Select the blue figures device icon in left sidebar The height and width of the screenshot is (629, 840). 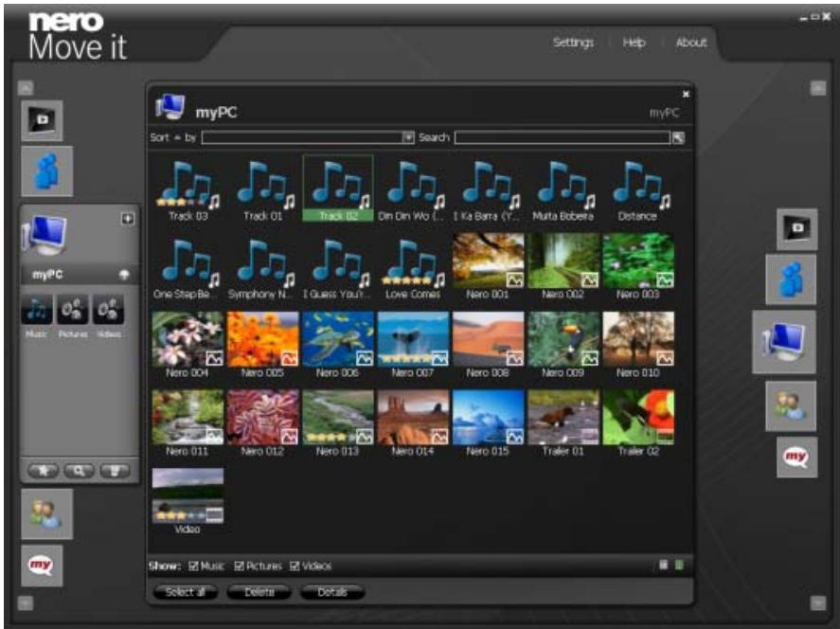pyautogui.click(x=47, y=171)
